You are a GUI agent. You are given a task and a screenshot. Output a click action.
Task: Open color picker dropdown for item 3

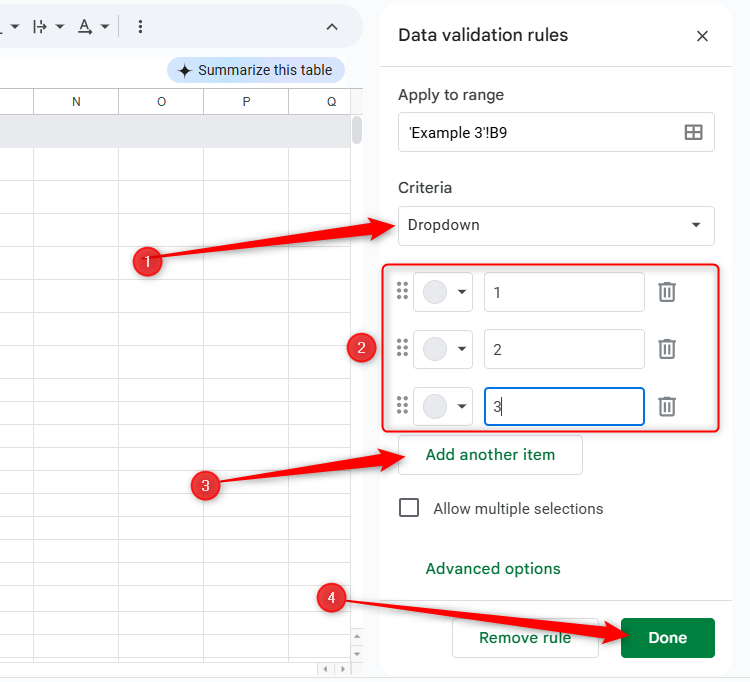point(462,406)
